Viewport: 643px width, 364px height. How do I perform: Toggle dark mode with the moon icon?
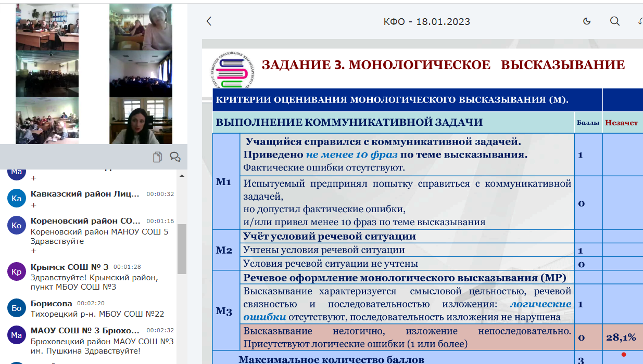[587, 21]
